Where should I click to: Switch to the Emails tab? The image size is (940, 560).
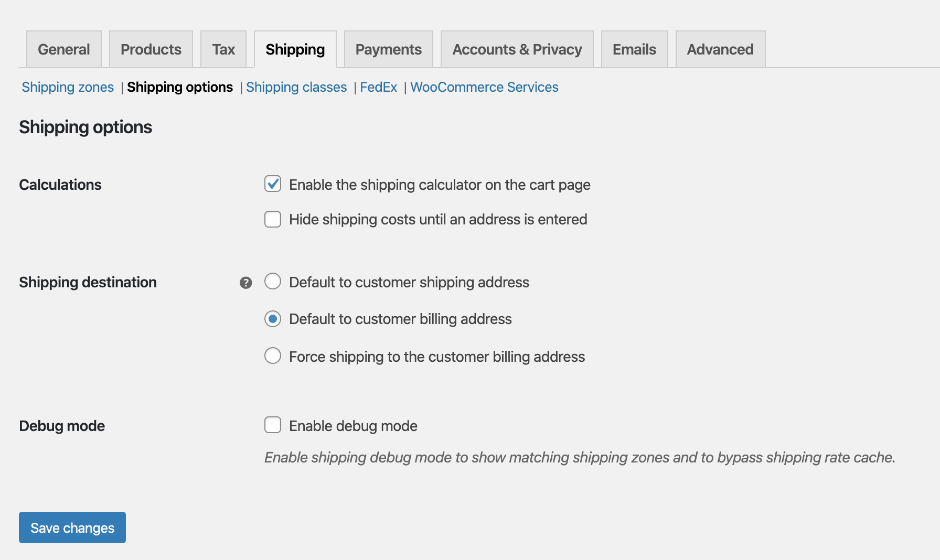[x=635, y=49]
